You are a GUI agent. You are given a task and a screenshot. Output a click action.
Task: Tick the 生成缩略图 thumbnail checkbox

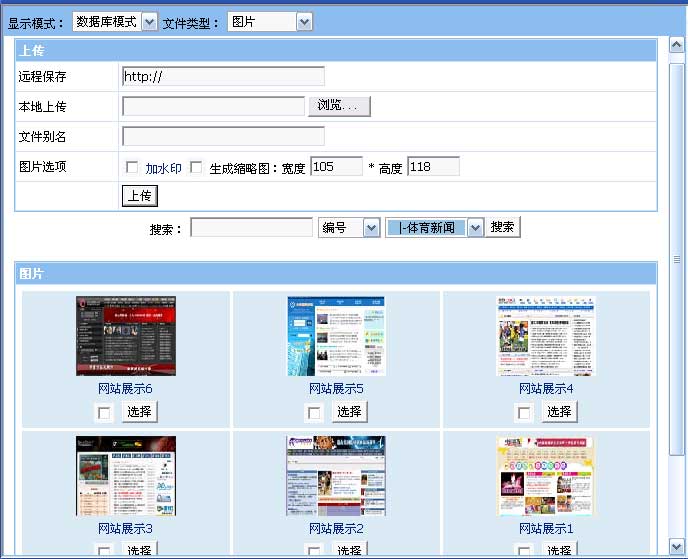[x=196, y=168]
